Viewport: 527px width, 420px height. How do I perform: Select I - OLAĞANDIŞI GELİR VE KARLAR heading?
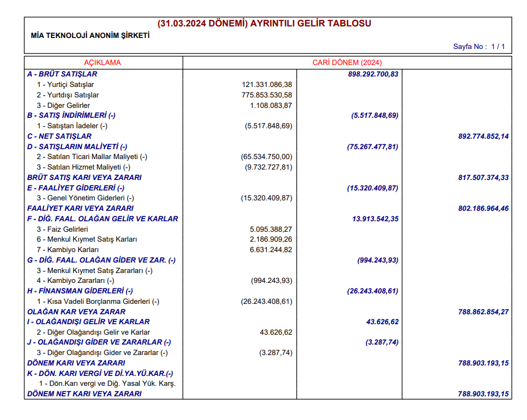click(89, 322)
